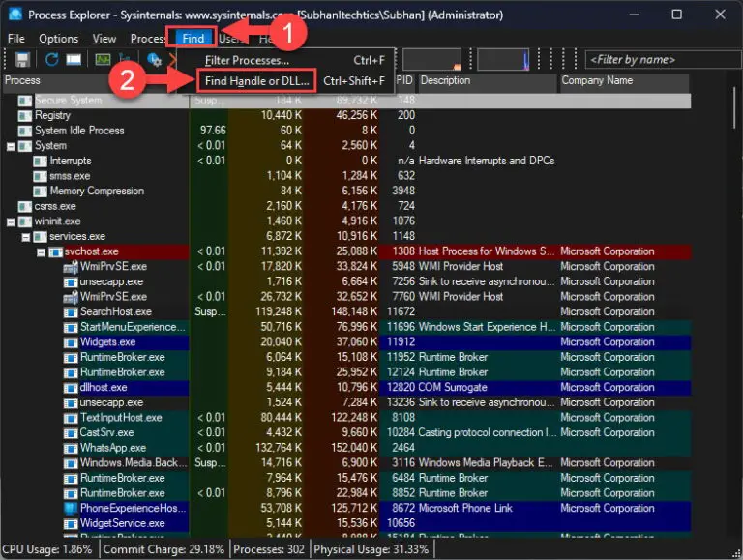Click the Save toolbar icon
The height and width of the screenshot is (560, 743).
21,60
